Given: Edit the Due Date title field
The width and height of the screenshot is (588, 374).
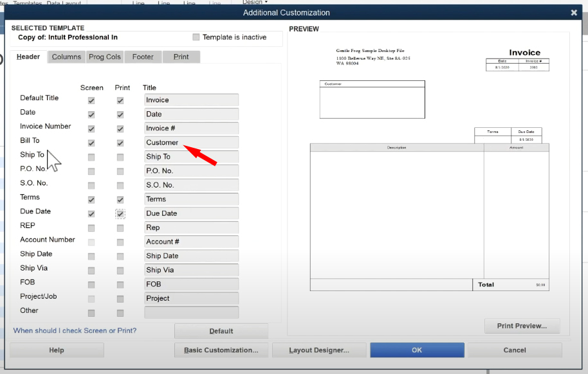Looking at the screenshot, I should coord(191,213).
